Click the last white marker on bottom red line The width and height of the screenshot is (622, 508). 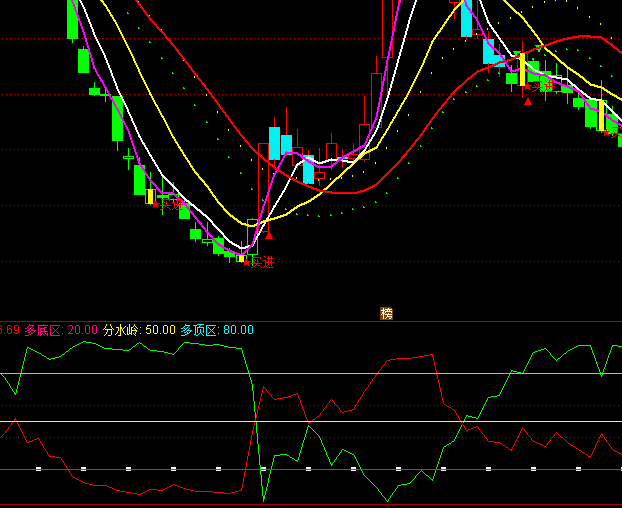coord(578,468)
